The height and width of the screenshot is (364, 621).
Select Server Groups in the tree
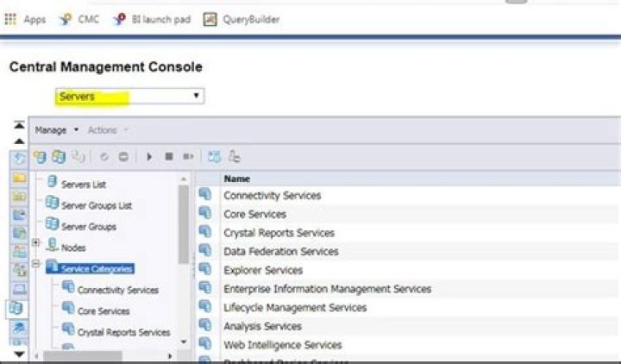tap(89, 227)
